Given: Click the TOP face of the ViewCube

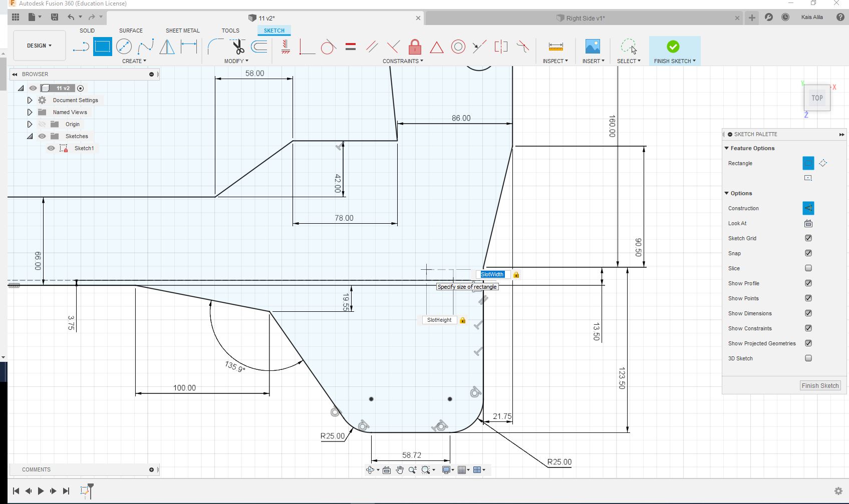Looking at the screenshot, I should coord(817,98).
